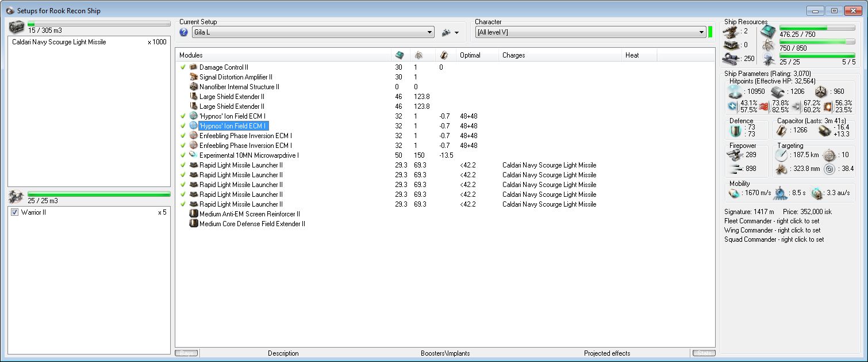Select the Medium Anti-EM Screen Reinforcer II icon
This screenshot has width=868, height=362.
tap(193, 214)
